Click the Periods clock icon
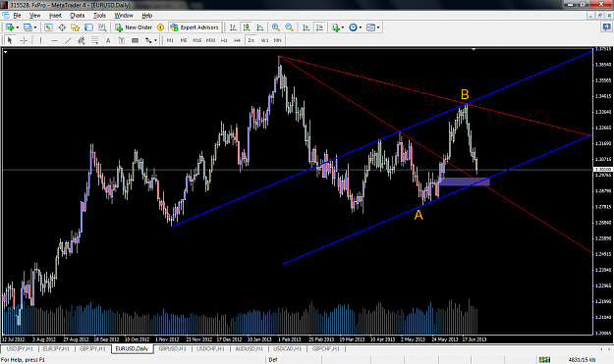The image size is (614, 364). pos(353,27)
